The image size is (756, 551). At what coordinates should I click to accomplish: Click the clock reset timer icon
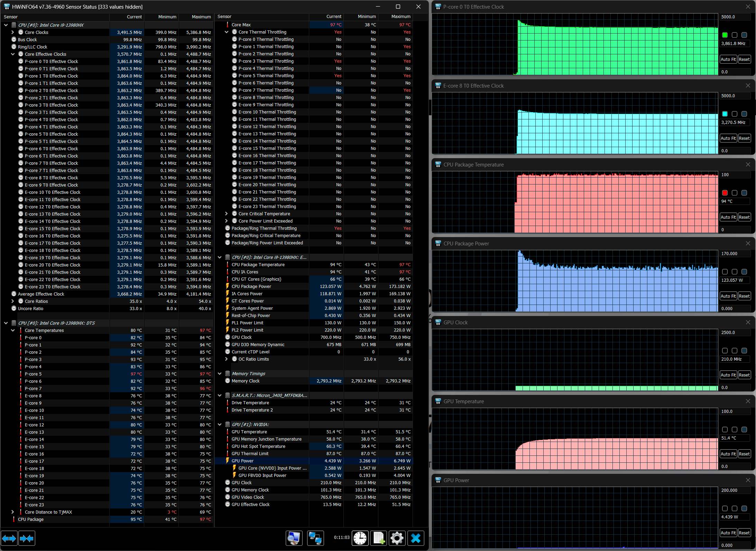pos(360,538)
